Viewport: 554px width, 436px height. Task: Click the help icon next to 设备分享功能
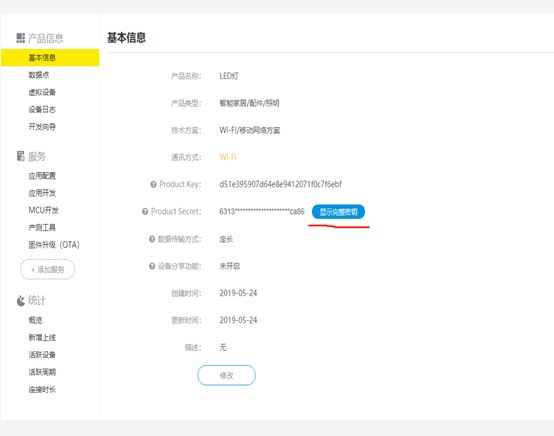(152, 266)
